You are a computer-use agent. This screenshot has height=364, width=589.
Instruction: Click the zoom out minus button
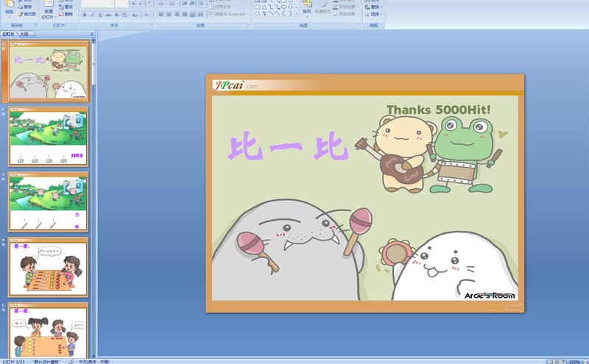(585, 362)
